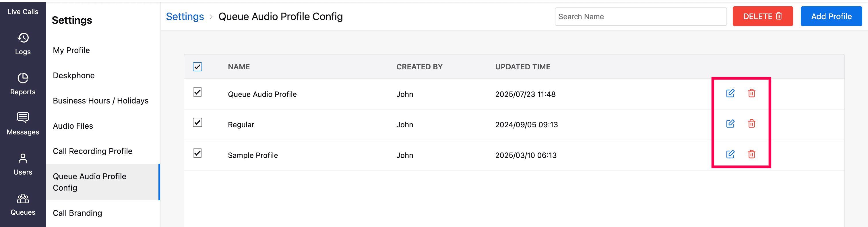868x227 pixels.
Task: Delete the Regular profile row
Action: pyautogui.click(x=751, y=124)
